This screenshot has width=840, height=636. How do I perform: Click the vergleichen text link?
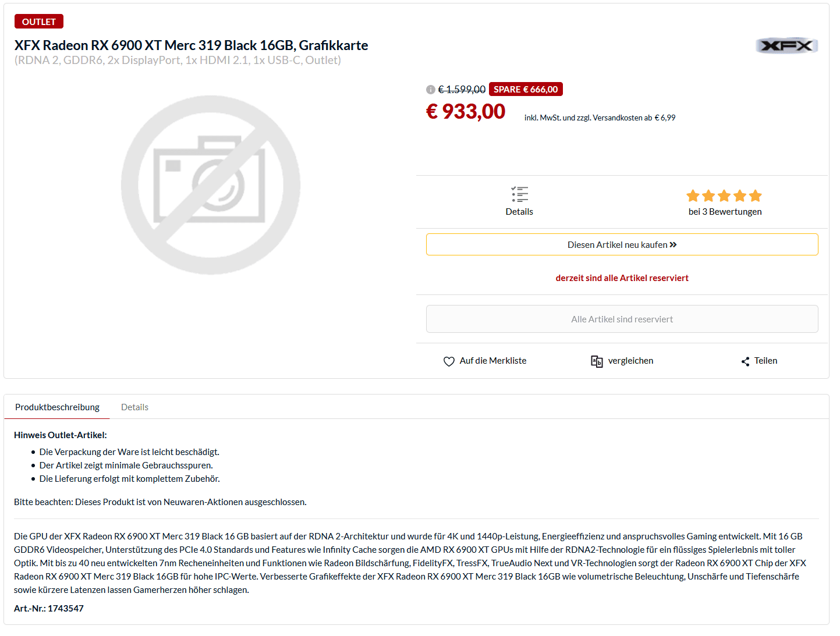pos(630,361)
